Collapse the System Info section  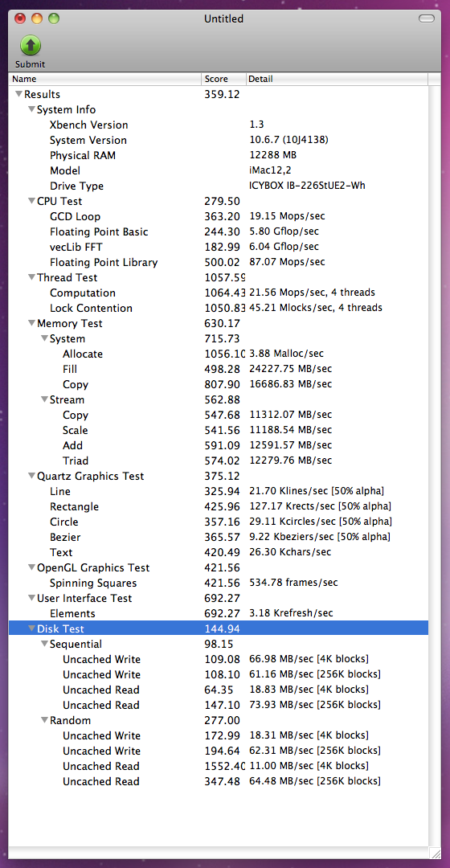[31, 109]
